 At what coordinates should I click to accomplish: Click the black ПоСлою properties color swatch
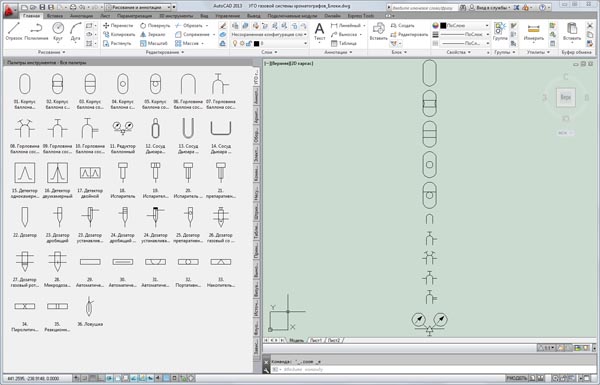click(443, 25)
